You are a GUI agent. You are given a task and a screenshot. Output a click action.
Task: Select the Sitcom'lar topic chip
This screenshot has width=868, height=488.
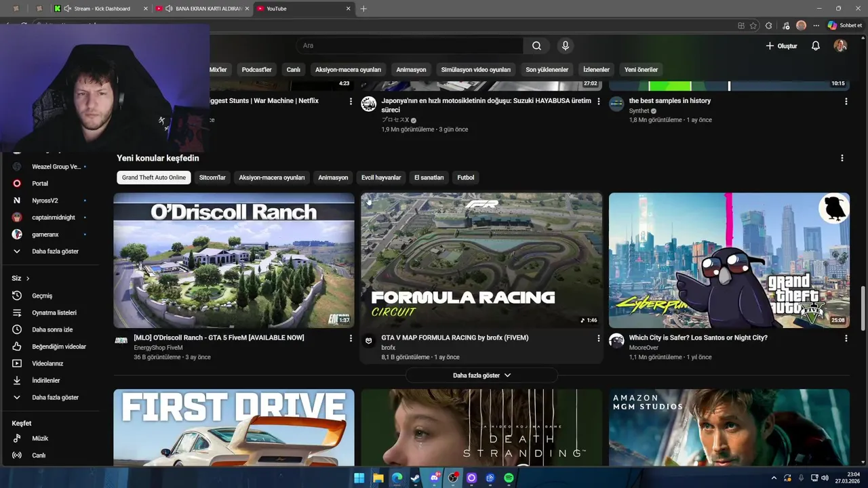click(212, 178)
